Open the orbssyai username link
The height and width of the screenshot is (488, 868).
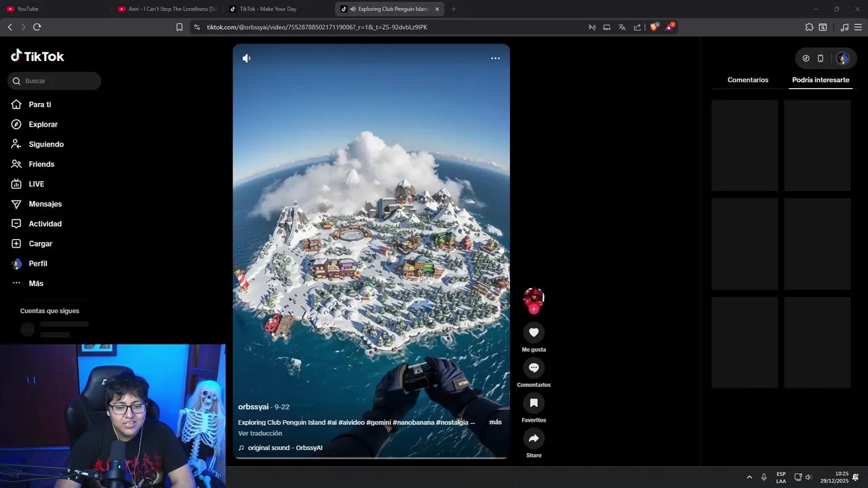253,407
